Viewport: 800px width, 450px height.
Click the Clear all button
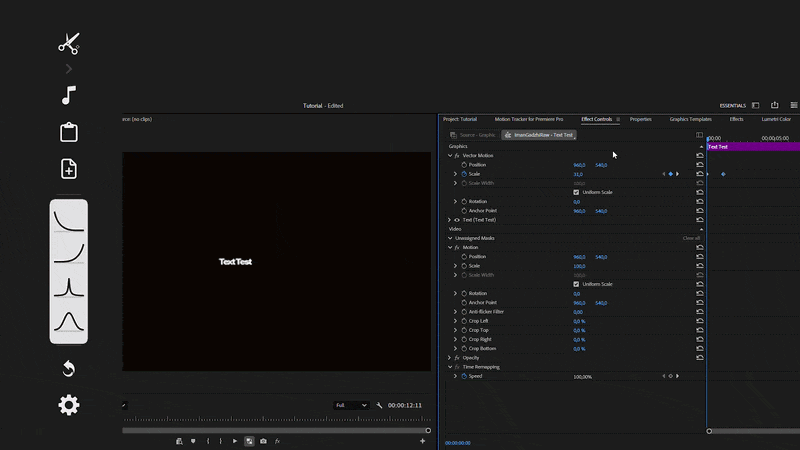pos(691,238)
